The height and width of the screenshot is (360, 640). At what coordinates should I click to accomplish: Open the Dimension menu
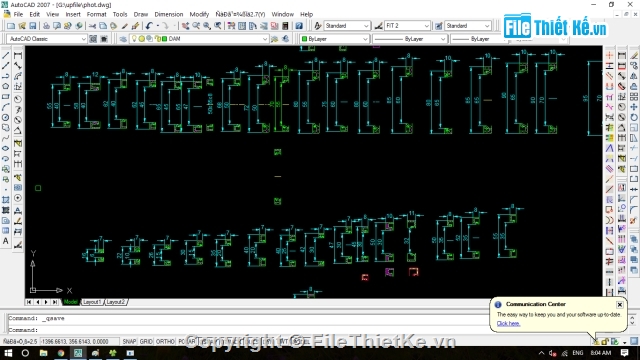point(169,14)
